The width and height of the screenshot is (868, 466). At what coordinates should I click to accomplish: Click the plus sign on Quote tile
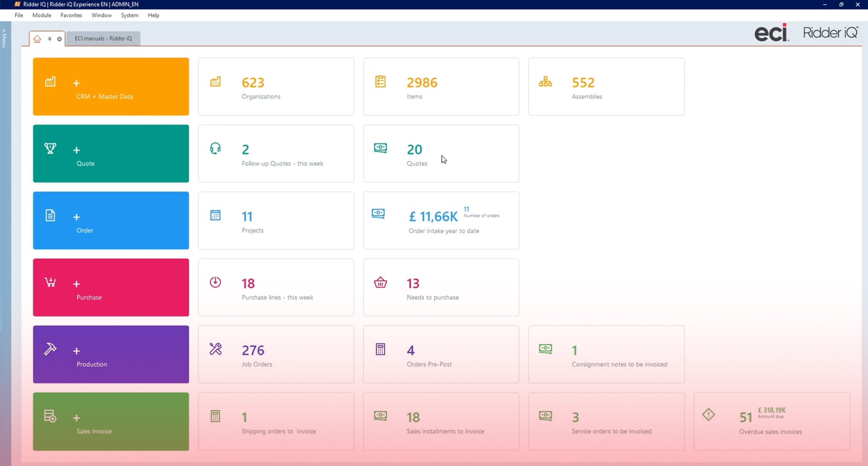click(77, 150)
